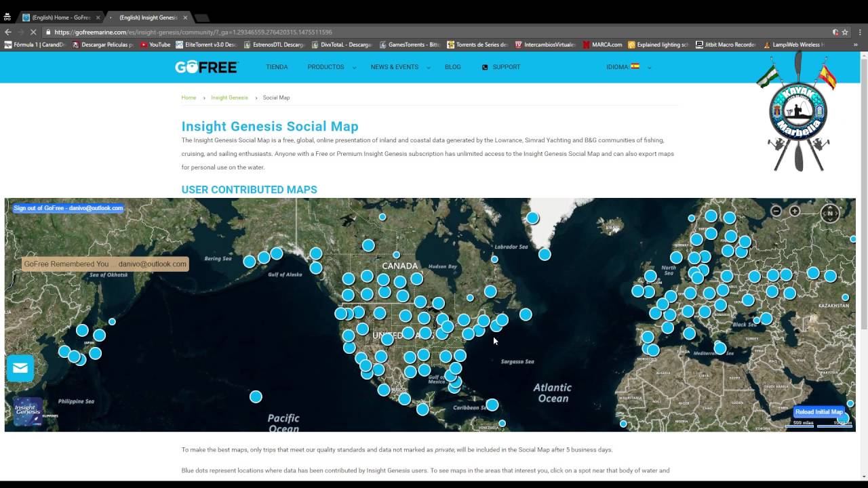Click the Insight Genesis logo on map
Screen dimensions: 868x488
28,411
